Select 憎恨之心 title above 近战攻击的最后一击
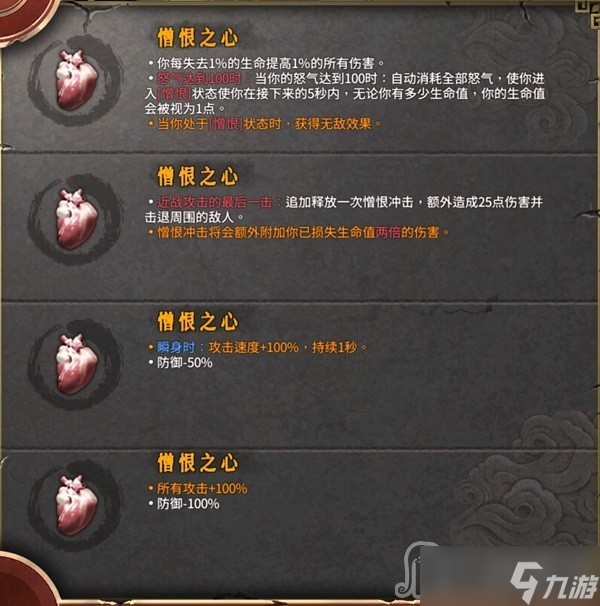600x606 pixels. [x=198, y=177]
